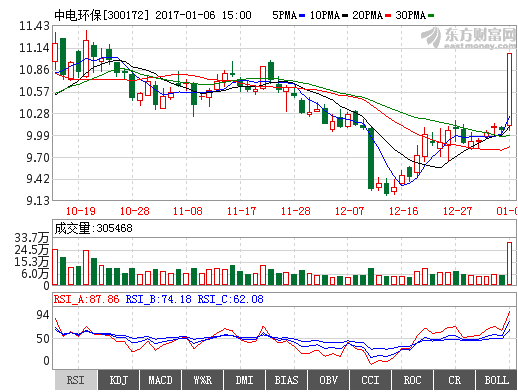Click the 成交量:305468 volume label
The width and height of the screenshot is (518, 392).
coord(93,228)
